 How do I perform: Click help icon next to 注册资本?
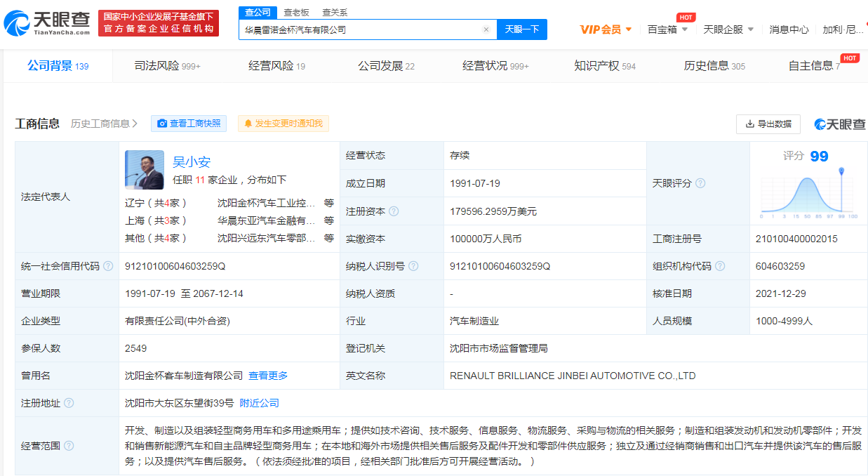coord(394,211)
